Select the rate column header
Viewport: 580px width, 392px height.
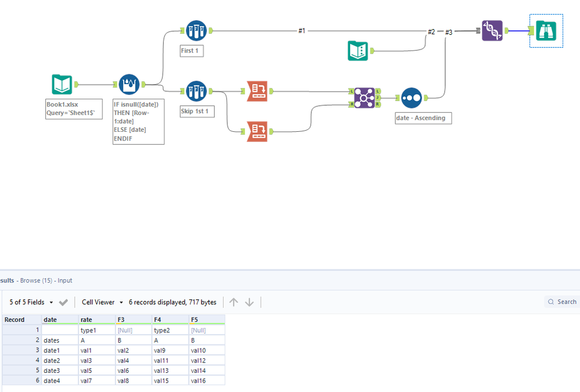(97, 319)
